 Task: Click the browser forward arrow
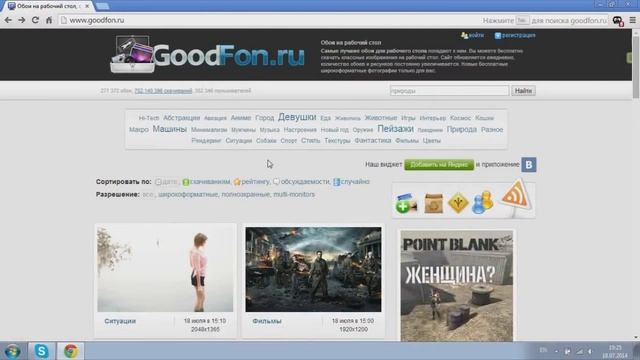[x=22, y=20]
